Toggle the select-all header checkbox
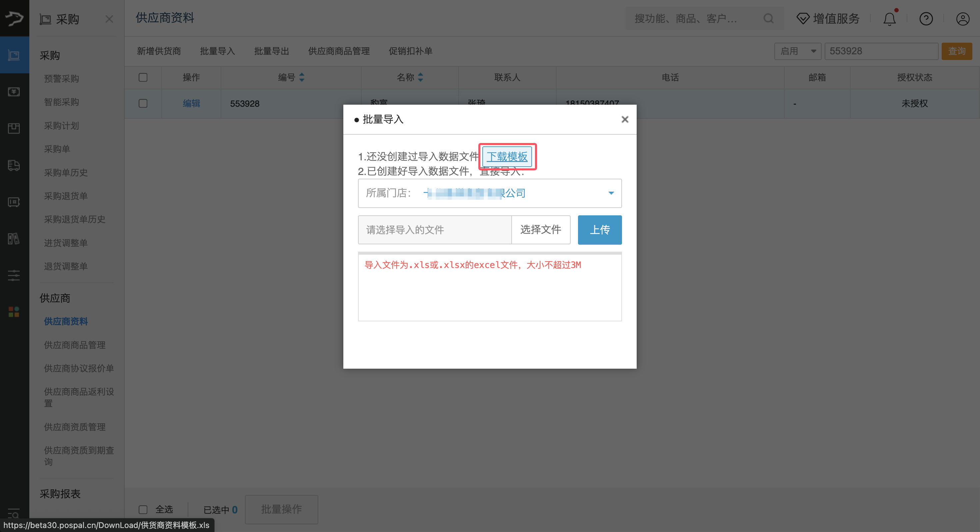This screenshot has height=532, width=980. [143, 77]
